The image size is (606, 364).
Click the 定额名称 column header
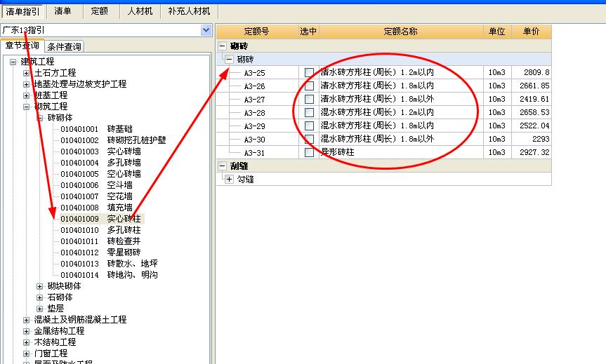401,32
